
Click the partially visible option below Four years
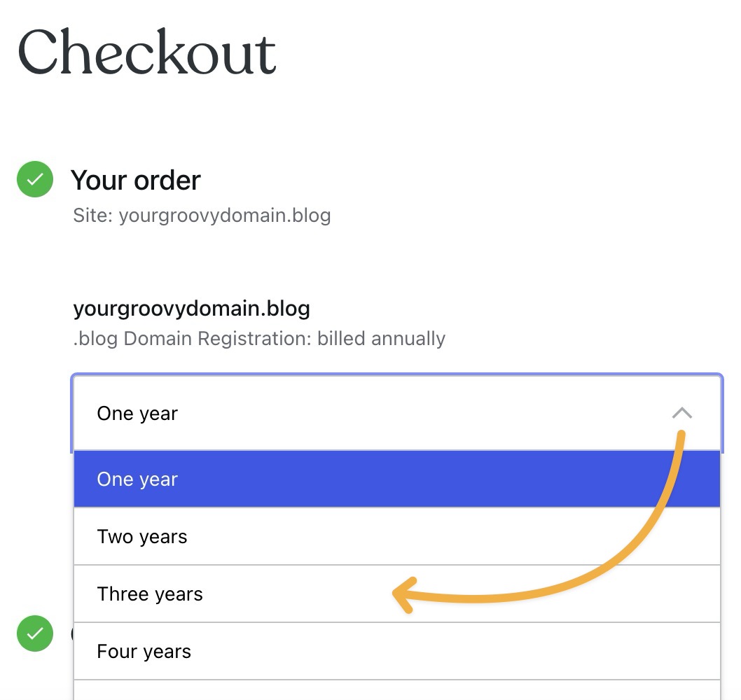click(x=397, y=691)
